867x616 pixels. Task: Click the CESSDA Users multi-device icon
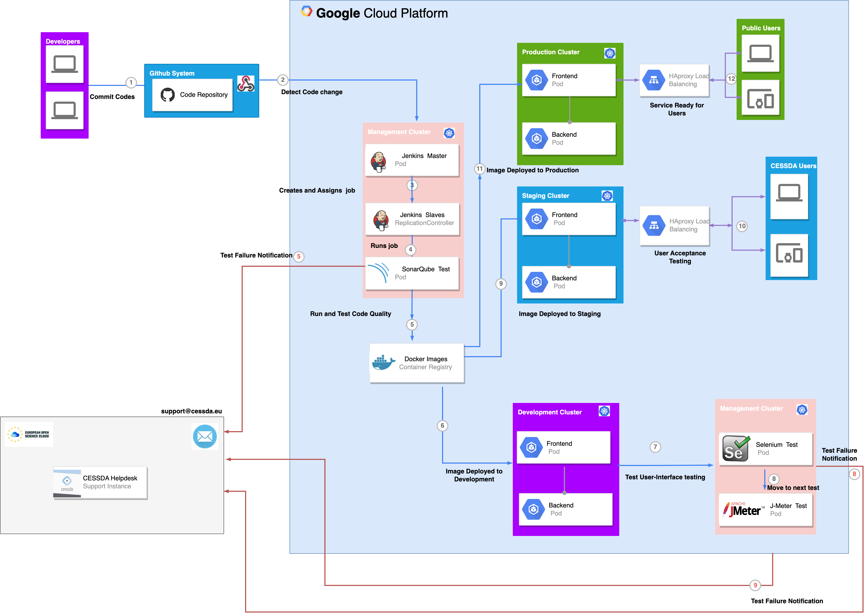click(789, 253)
